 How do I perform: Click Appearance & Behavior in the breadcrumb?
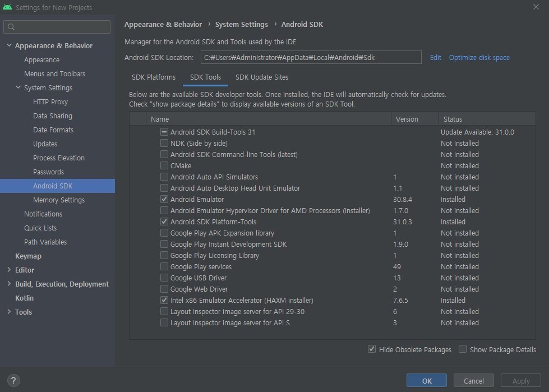(x=163, y=25)
